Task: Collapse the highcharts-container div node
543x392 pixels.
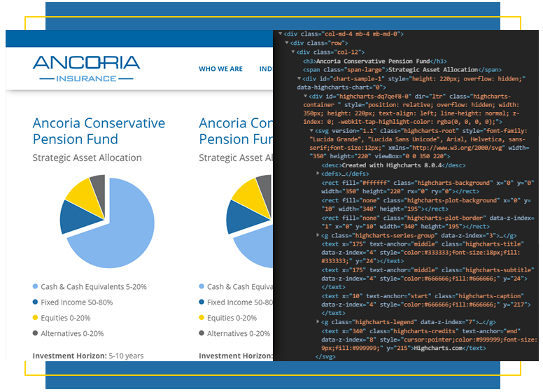Action: [x=305, y=96]
